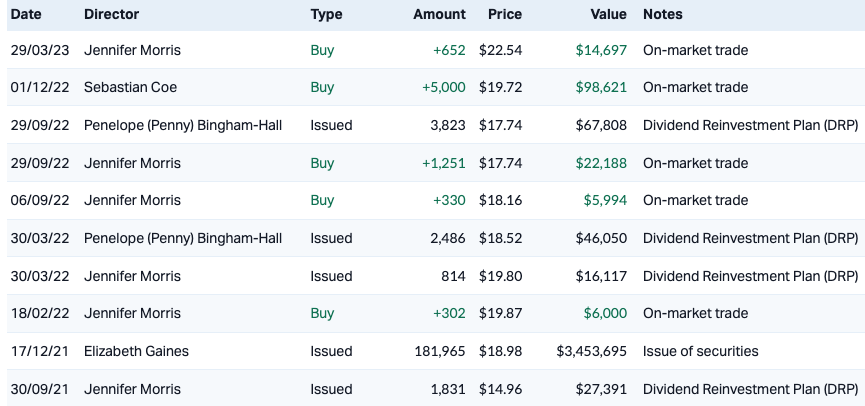Select the Price column header
The image size is (865, 406).
[x=504, y=15]
